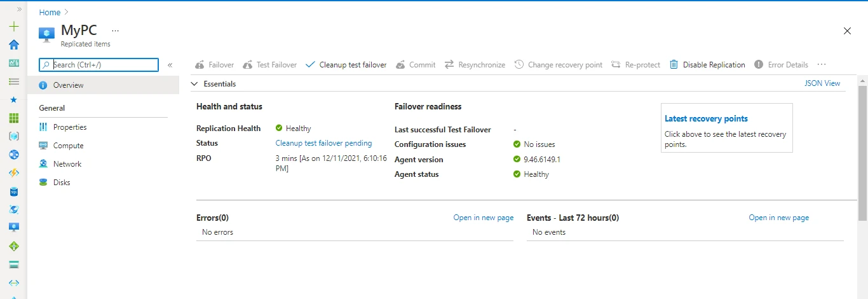Click Re-protect toolbar button
The height and width of the screenshot is (299, 868).
click(635, 65)
